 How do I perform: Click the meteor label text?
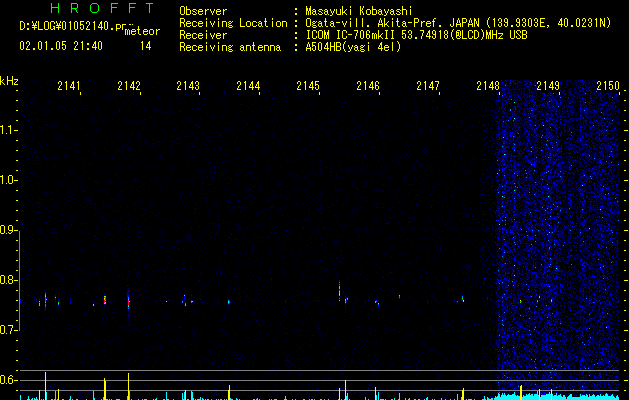(x=142, y=31)
